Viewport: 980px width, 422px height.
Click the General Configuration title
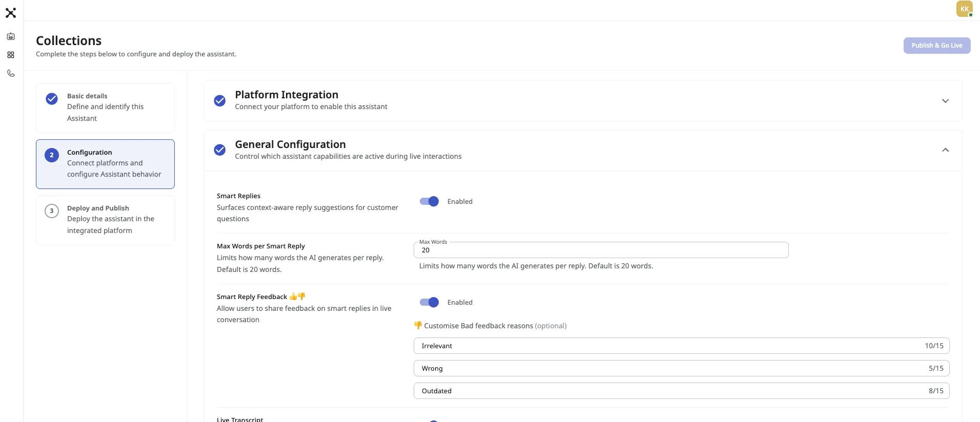pos(290,144)
